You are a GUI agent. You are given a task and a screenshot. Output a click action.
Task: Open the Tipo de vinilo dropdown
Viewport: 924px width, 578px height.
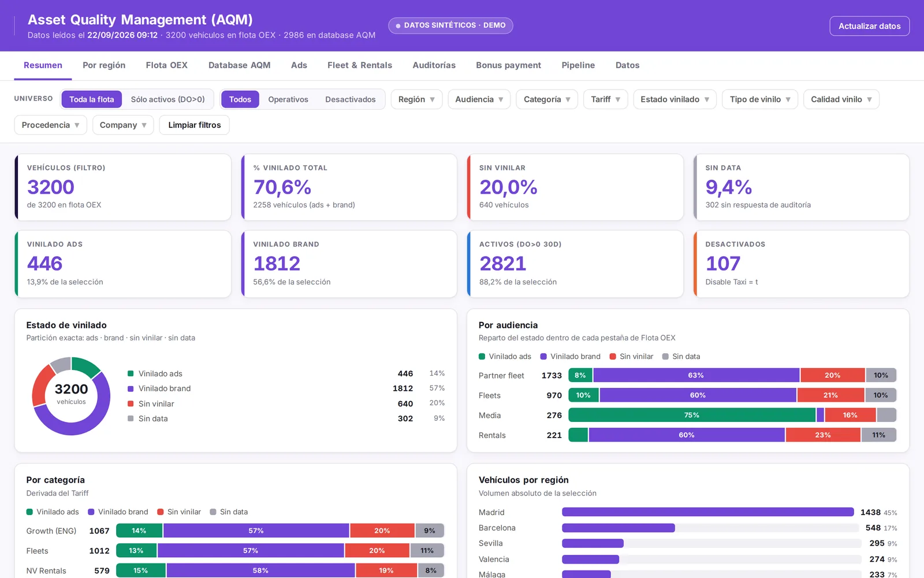click(760, 99)
